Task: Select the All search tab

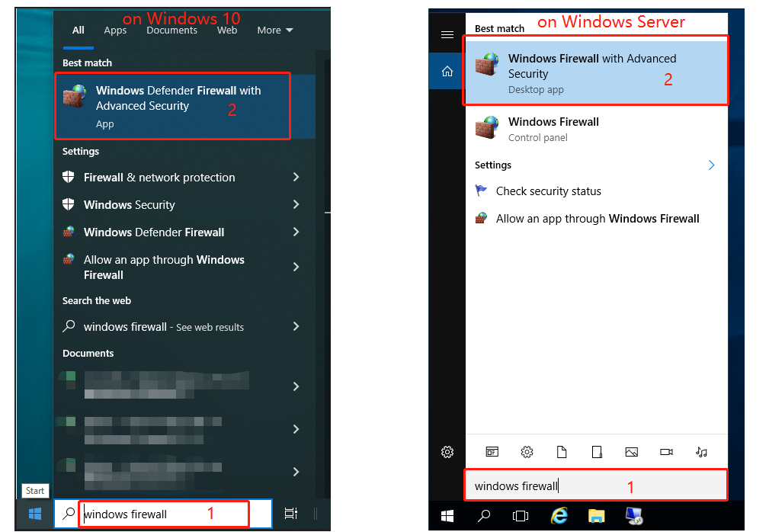Action: tap(79, 30)
